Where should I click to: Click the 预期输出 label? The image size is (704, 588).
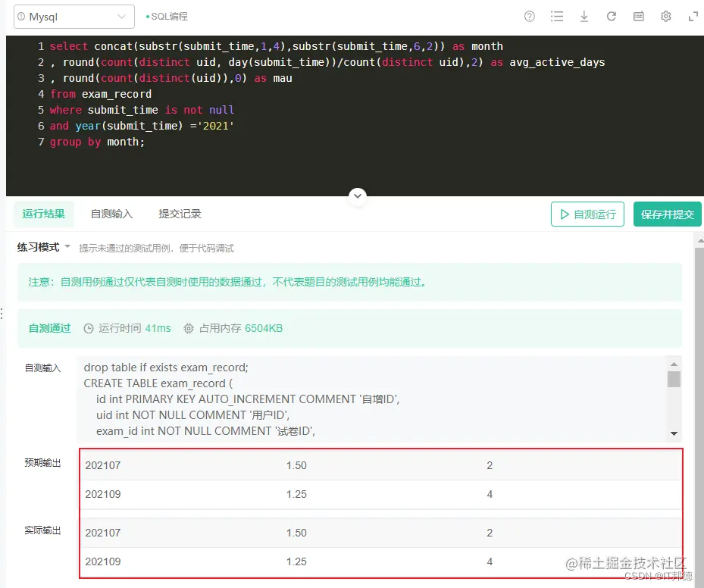click(42, 463)
